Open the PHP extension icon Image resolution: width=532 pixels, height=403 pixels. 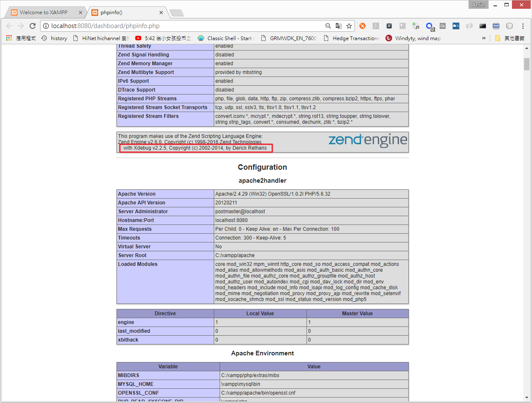point(496,26)
